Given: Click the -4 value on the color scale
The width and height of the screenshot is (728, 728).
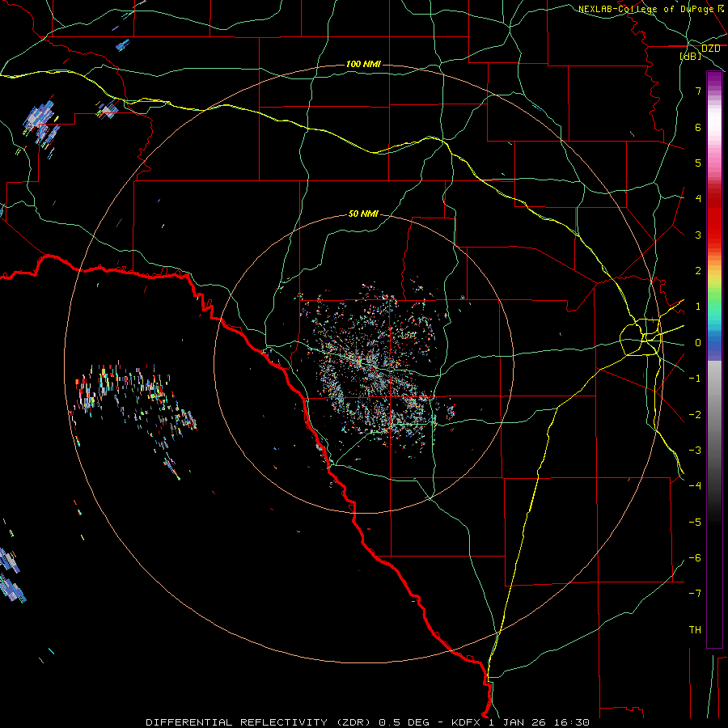Looking at the screenshot, I should tap(695, 486).
